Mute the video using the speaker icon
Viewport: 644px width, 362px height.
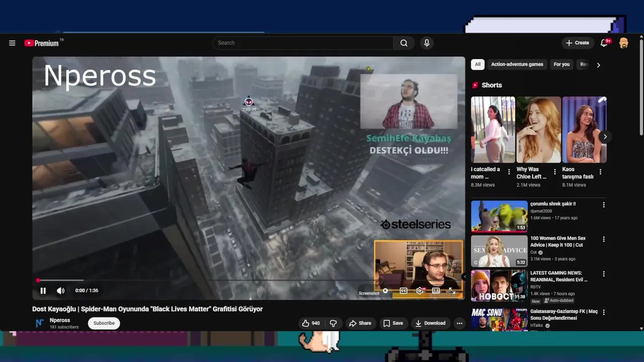[x=60, y=291]
